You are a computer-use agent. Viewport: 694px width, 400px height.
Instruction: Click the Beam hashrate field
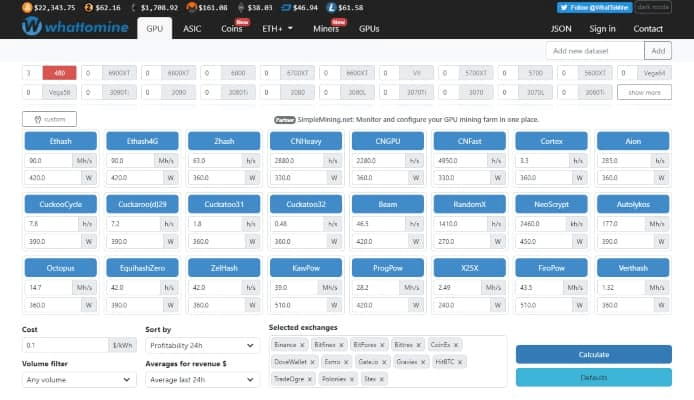(378, 224)
